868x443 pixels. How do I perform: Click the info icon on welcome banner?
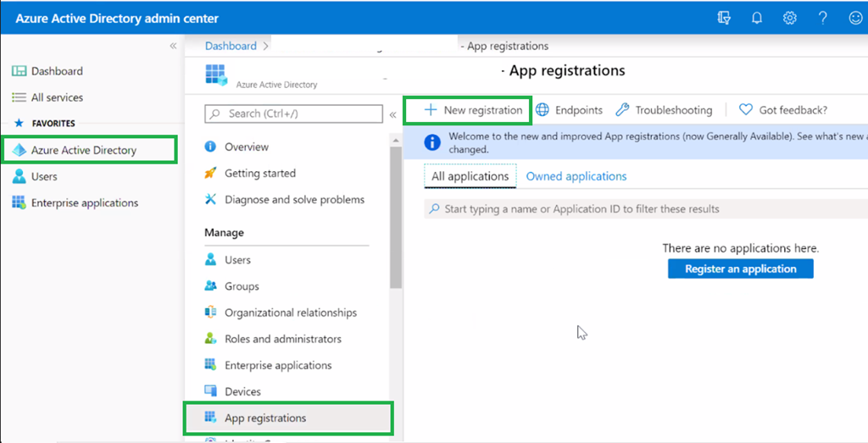[431, 142]
